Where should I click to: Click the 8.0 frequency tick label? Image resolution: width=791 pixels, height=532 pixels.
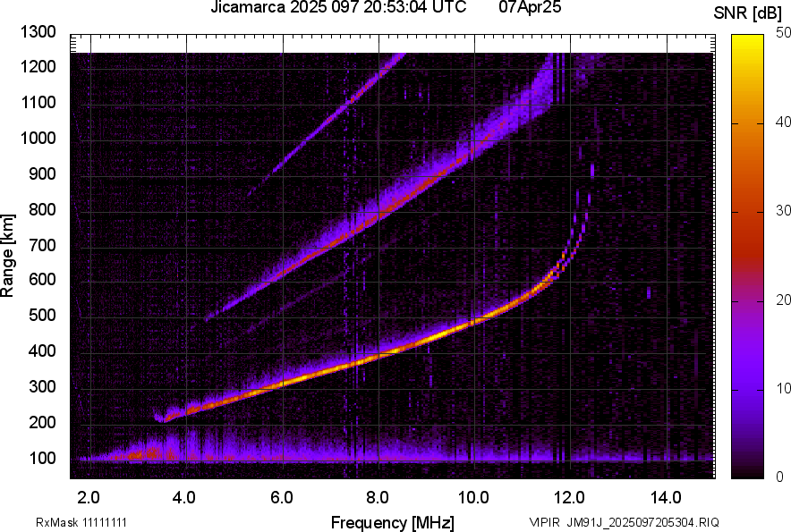coord(378,497)
